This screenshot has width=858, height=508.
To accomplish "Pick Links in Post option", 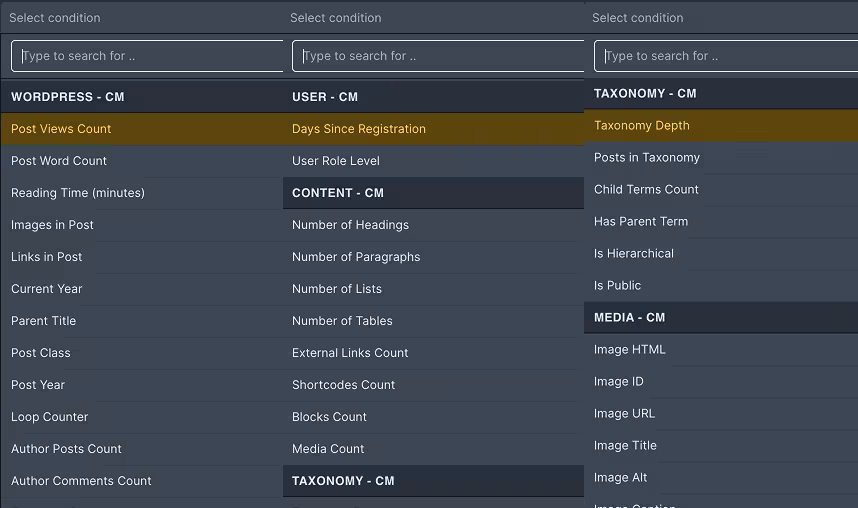I will [142, 257].
